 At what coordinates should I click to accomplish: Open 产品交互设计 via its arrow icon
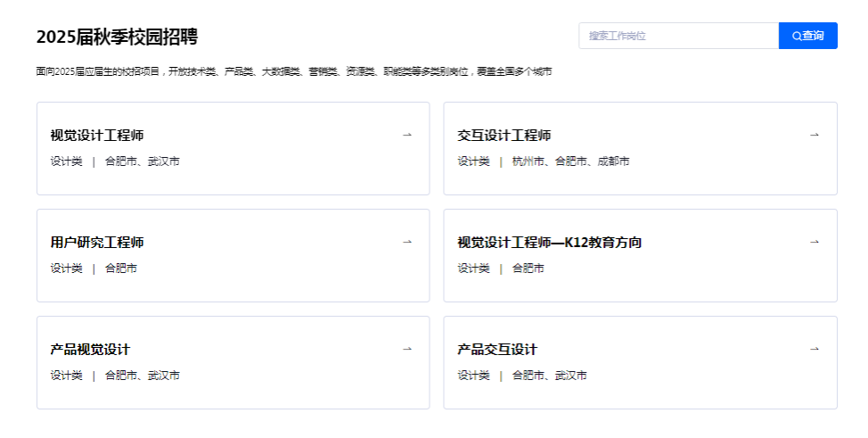814,349
